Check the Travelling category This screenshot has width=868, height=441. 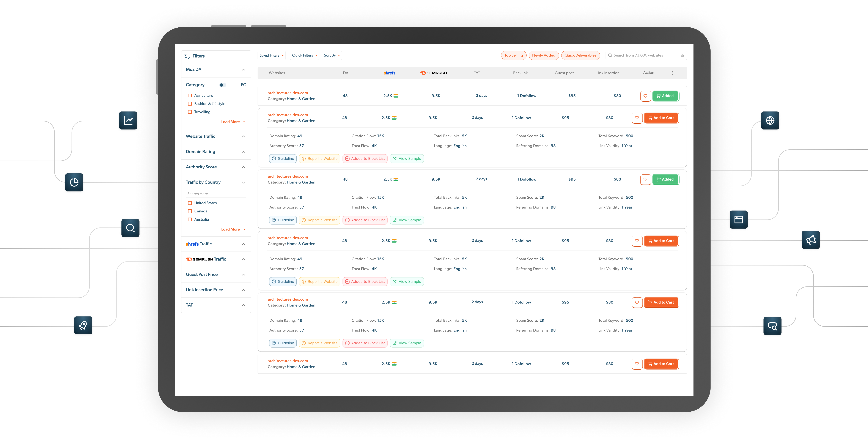(190, 112)
